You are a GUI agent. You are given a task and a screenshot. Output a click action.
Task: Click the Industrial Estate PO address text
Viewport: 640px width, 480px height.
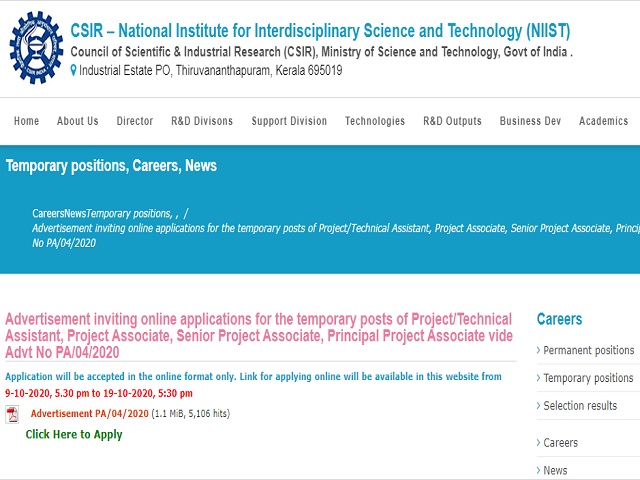tap(211, 71)
